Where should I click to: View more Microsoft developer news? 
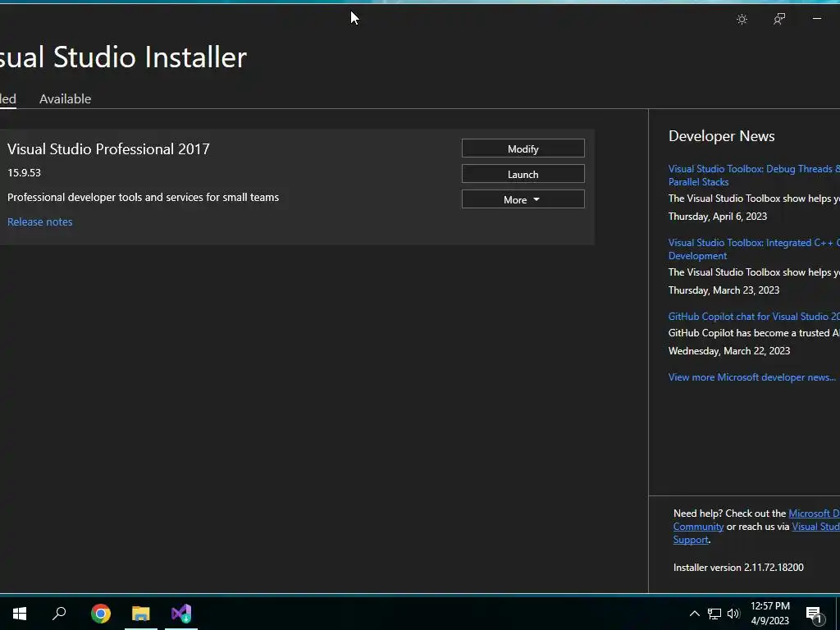point(751,377)
